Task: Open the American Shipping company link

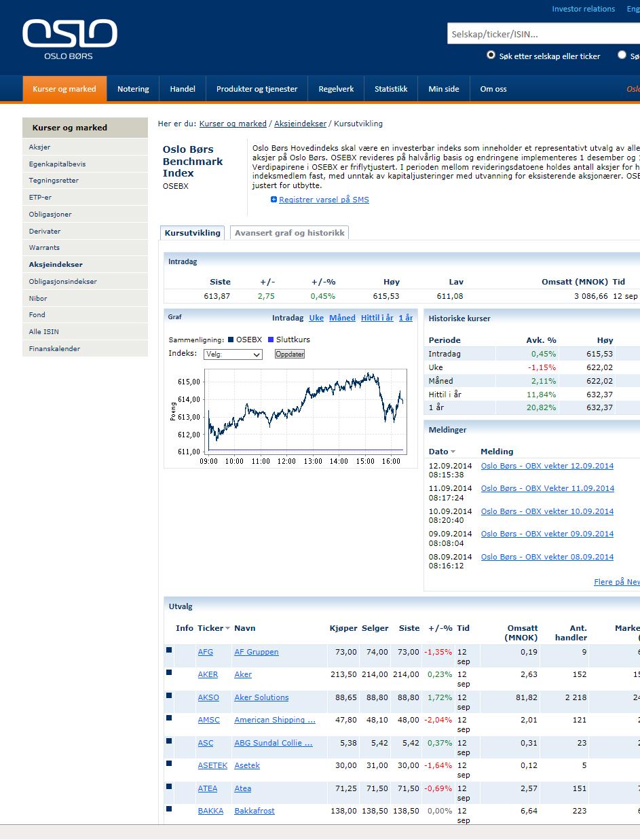Action: [275, 720]
